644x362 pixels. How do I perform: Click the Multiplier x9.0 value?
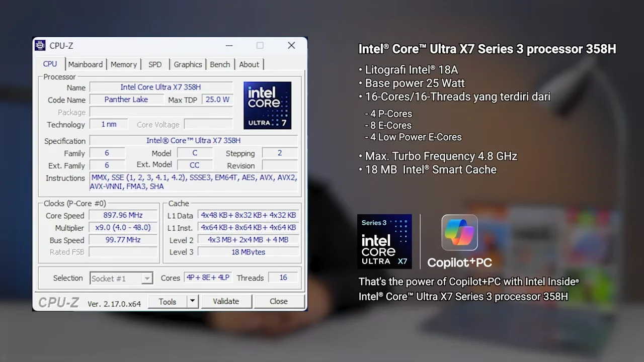(x=123, y=227)
